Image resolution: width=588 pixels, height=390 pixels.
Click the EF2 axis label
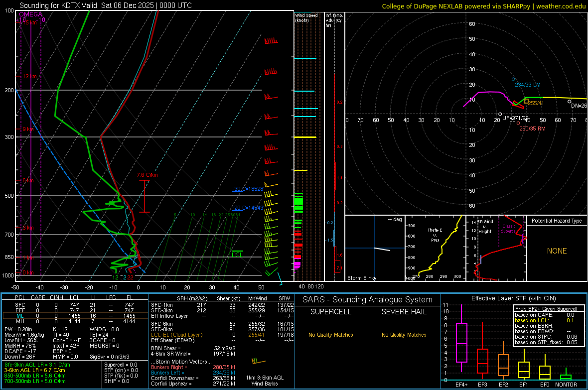point(503,385)
